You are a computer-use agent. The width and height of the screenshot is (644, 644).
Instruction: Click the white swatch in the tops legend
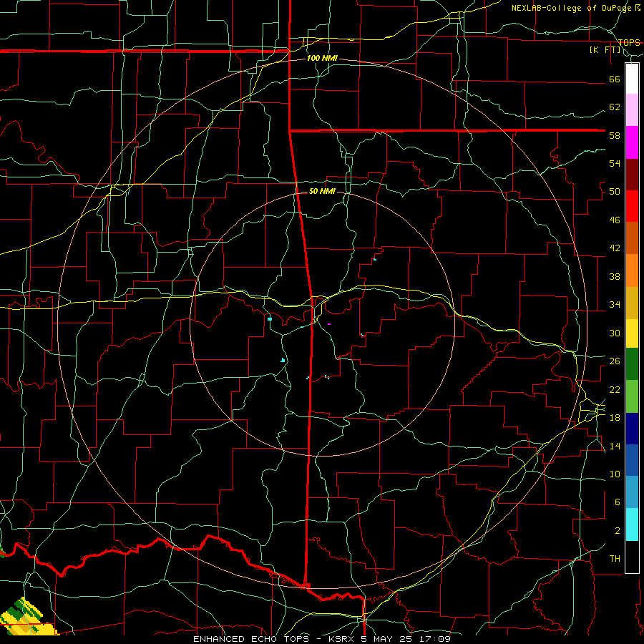632,79
